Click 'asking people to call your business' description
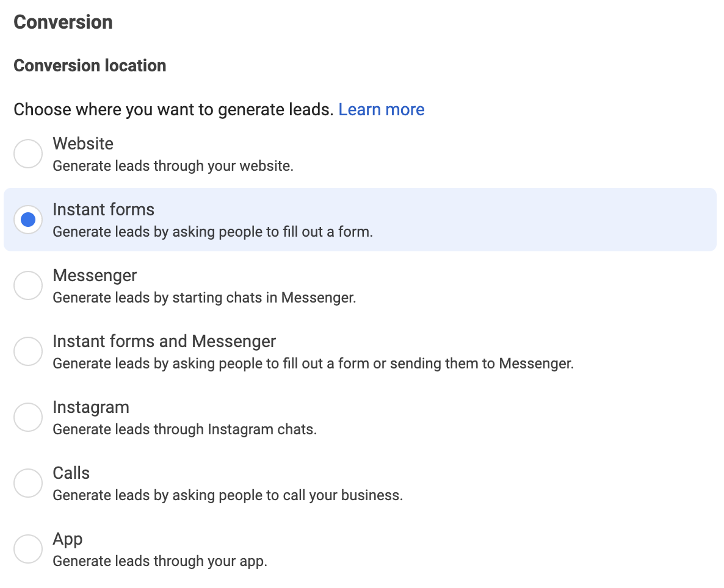Image resolution: width=724 pixels, height=588 pixels. point(288,495)
